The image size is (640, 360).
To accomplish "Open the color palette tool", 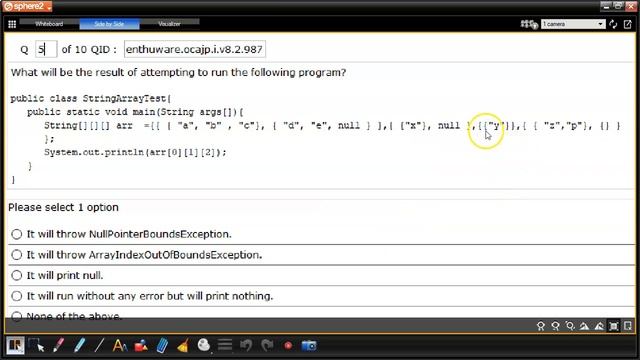I will (x=204, y=346).
